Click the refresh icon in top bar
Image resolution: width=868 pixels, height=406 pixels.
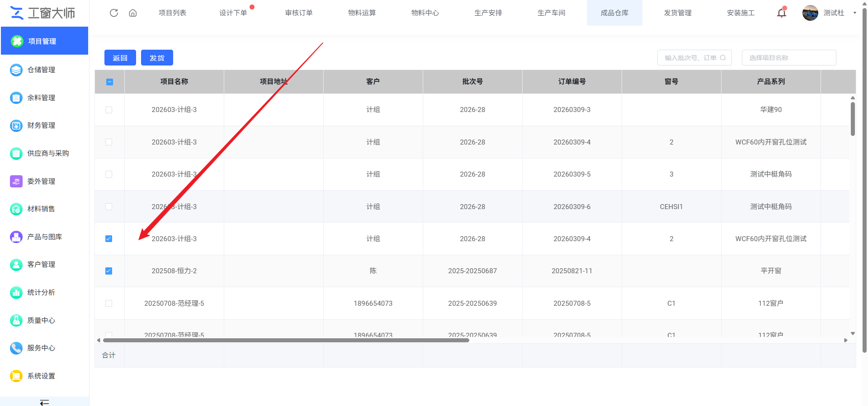click(x=114, y=13)
